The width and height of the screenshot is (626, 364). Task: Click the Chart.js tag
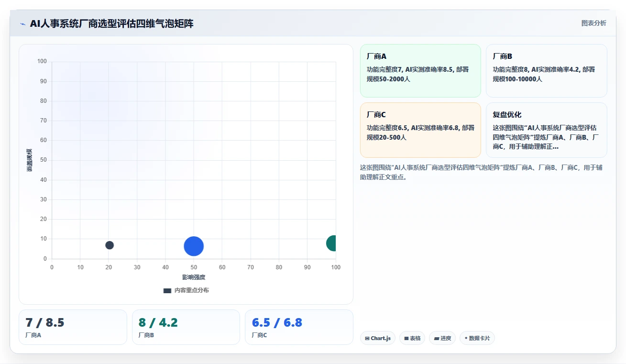tap(378, 338)
